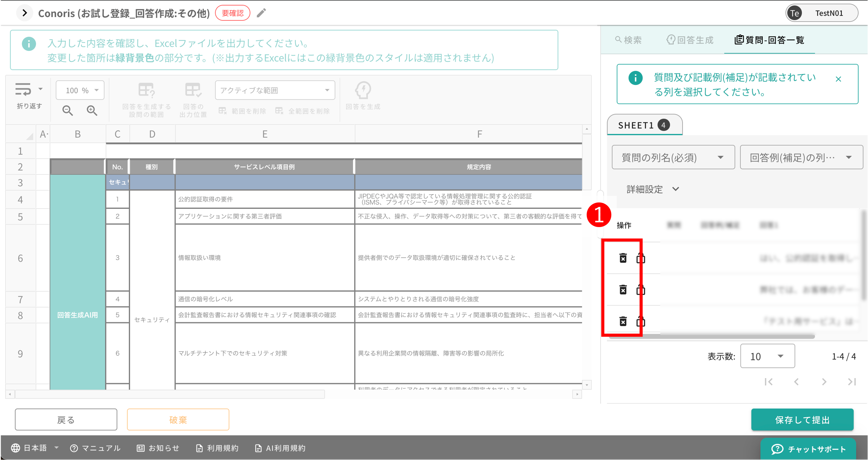Delete the first row with trash icon
This screenshot has height=460, width=868.
pyautogui.click(x=623, y=258)
